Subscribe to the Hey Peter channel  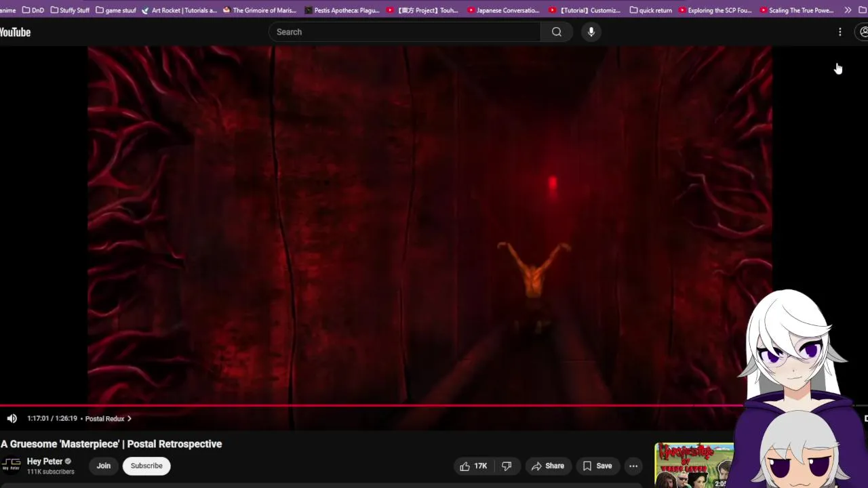146,466
